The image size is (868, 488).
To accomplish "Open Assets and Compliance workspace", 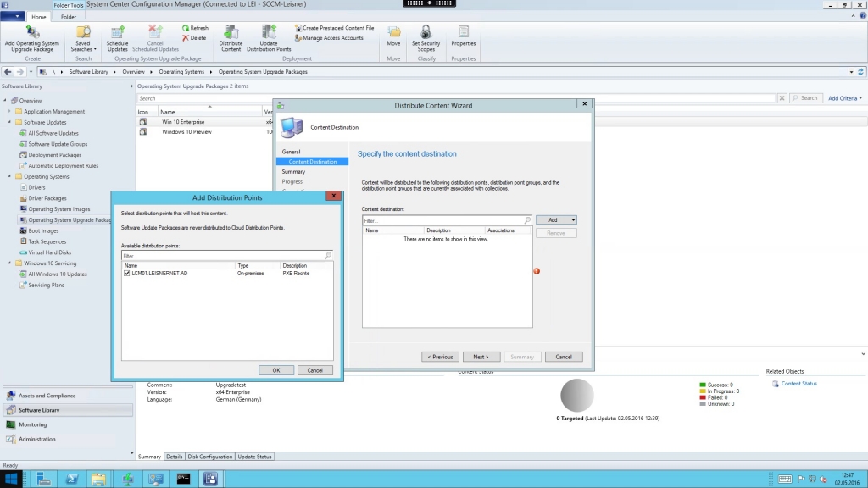I will click(x=68, y=396).
